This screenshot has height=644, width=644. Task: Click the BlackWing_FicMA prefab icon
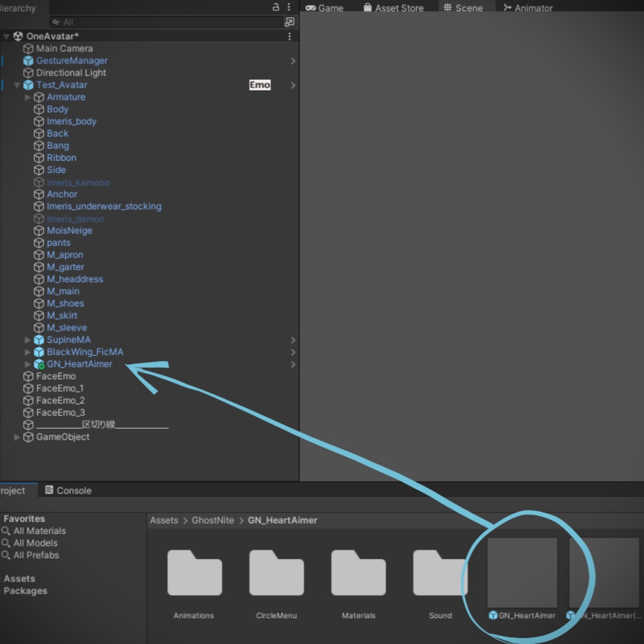click(x=39, y=352)
